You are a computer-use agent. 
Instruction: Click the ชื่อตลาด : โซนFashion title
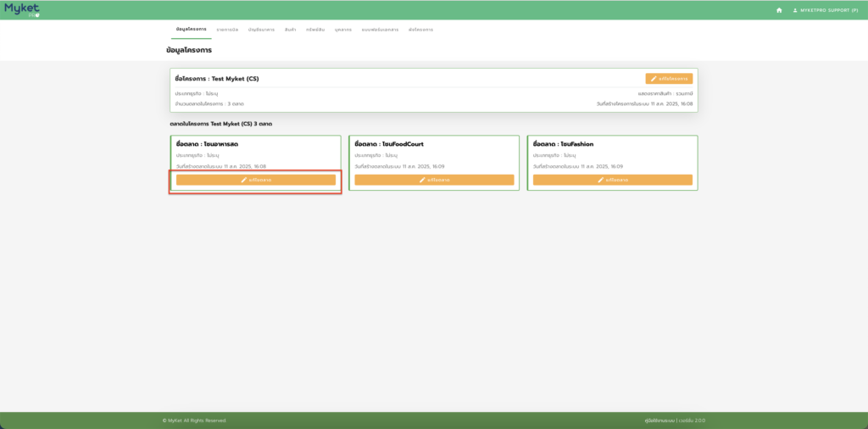(x=564, y=144)
